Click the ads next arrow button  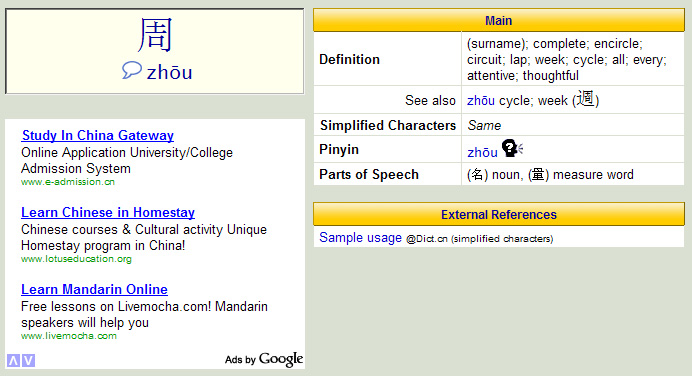28,361
